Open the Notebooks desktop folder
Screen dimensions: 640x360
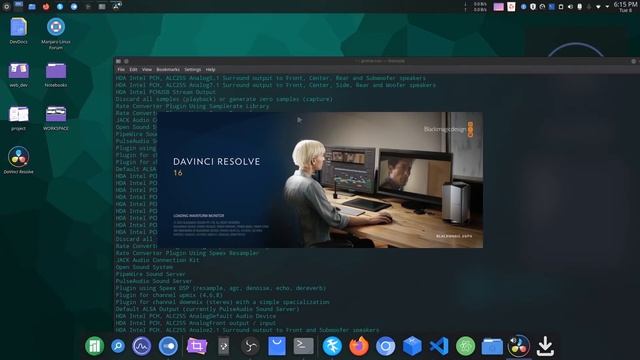(x=56, y=75)
